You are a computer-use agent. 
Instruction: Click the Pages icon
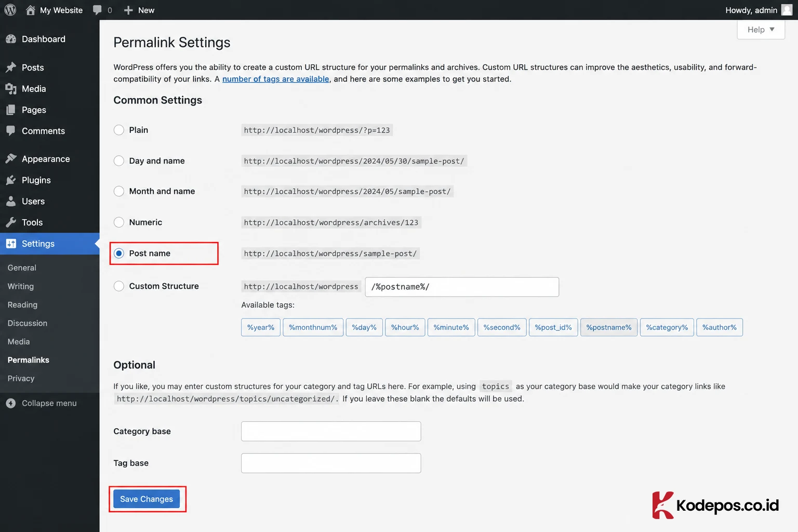tap(11, 110)
